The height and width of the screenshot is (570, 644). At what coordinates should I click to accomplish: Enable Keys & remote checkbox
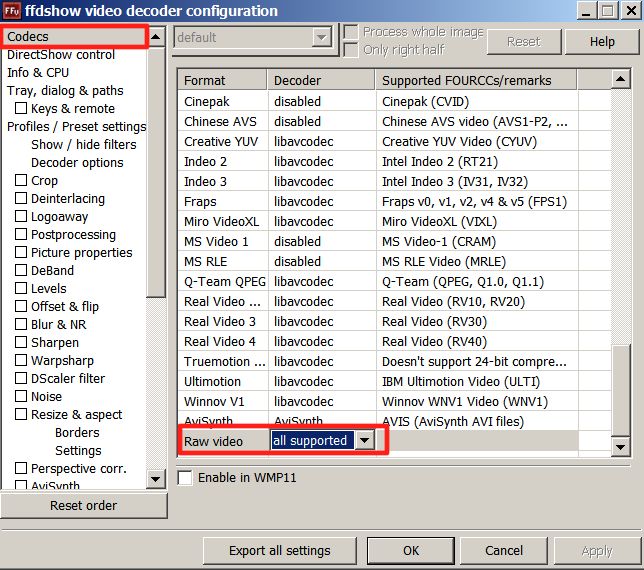click(x=21, y=108)
